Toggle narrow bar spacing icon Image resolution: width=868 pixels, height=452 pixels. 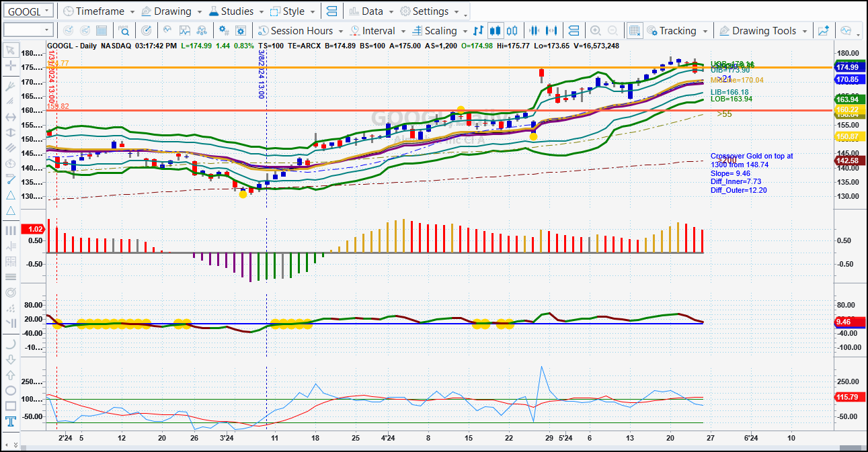click(535, 30)
